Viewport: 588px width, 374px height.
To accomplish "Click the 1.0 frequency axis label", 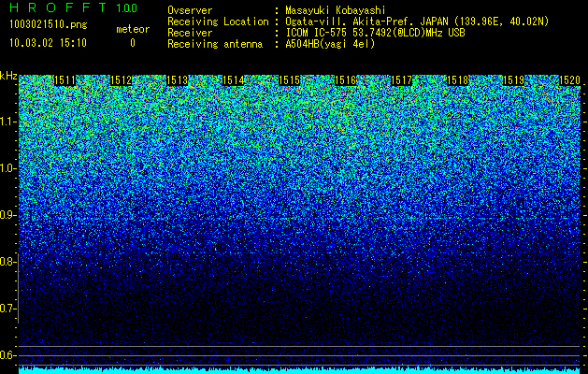I will pos(7,168).
